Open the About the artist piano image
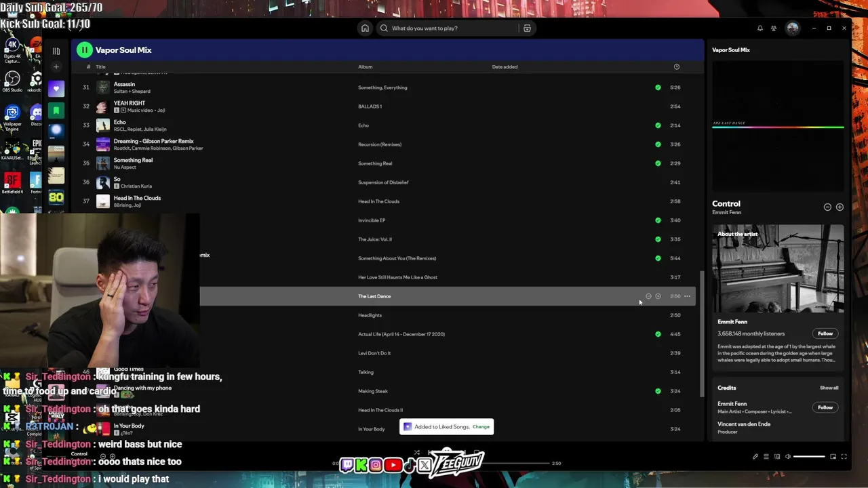The height and width of the screenshot is (488, 868). (x=778, y=268)
